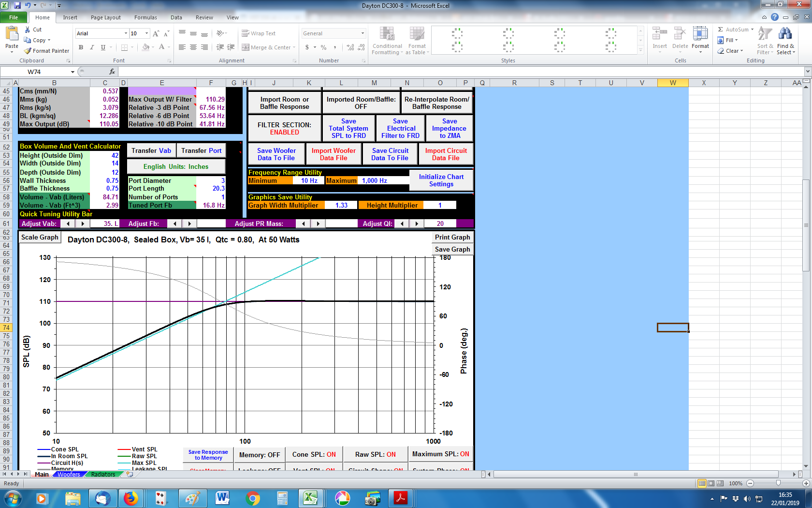Click the Fill Color bucket icon
This screenshot has width=812, height=508.
tap(145, 47)
